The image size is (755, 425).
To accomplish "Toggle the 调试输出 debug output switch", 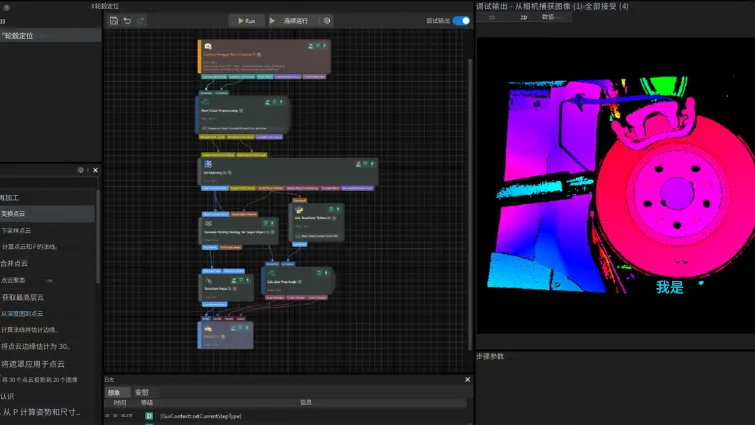I will point(461,21).
